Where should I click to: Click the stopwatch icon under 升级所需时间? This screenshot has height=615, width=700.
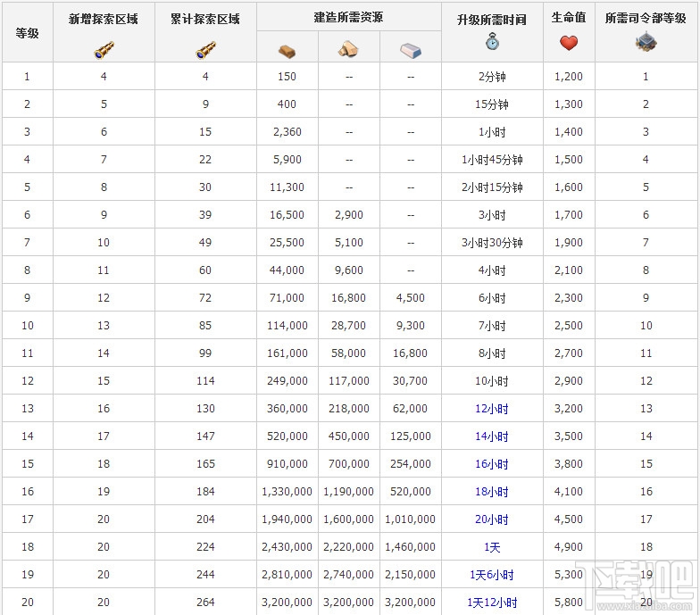pyautogui.click(x=492, y=41)
